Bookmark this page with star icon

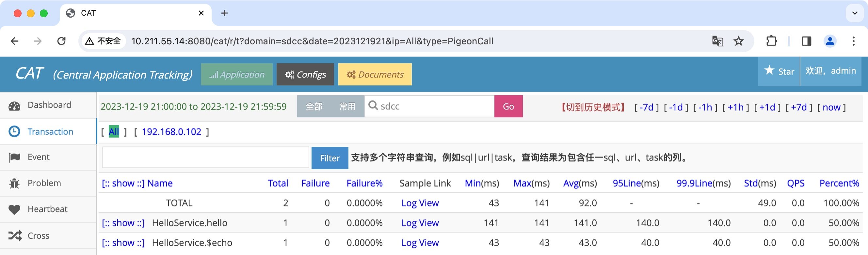pyautogui.click(x=738, y=41)
